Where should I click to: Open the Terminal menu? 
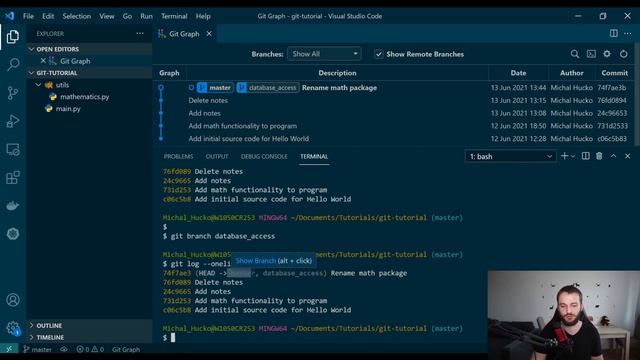[174, 16]
